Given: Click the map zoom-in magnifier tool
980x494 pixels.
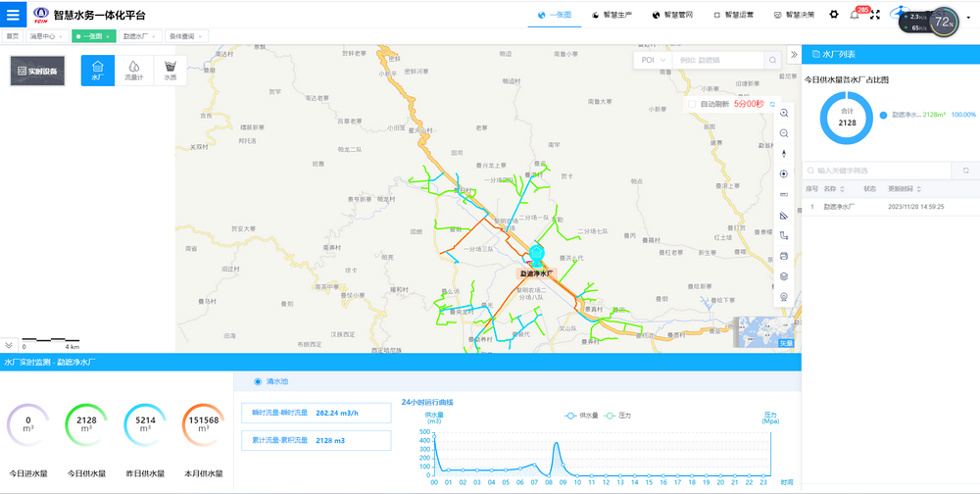Looking at the screenshot, I should (x=784, y=113).
